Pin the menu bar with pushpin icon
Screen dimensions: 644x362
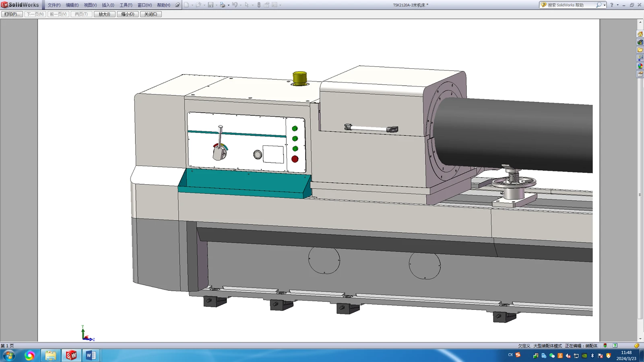pyautogui.click(x=178, y=5)
